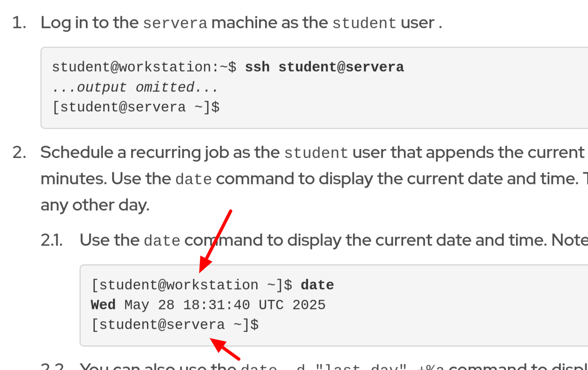Click the text 'any other day.'
The height and width of the screenshot is (370, 588).
95,205
